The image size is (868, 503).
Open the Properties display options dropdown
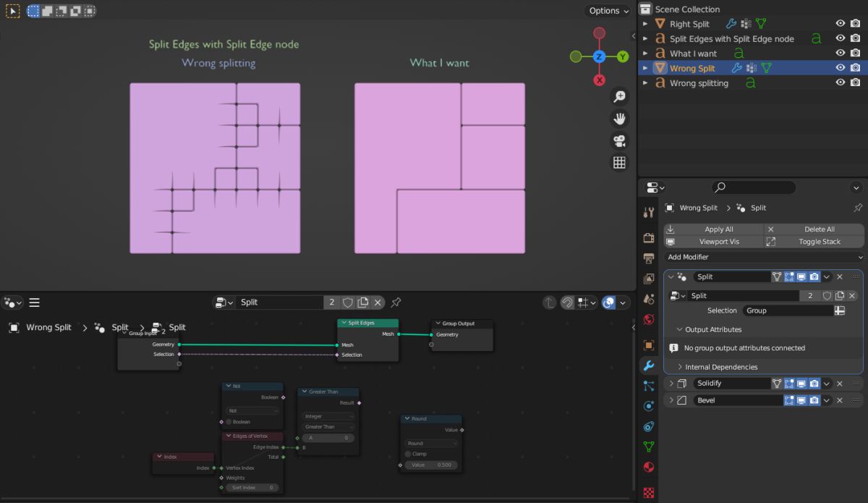click(856, 187)
